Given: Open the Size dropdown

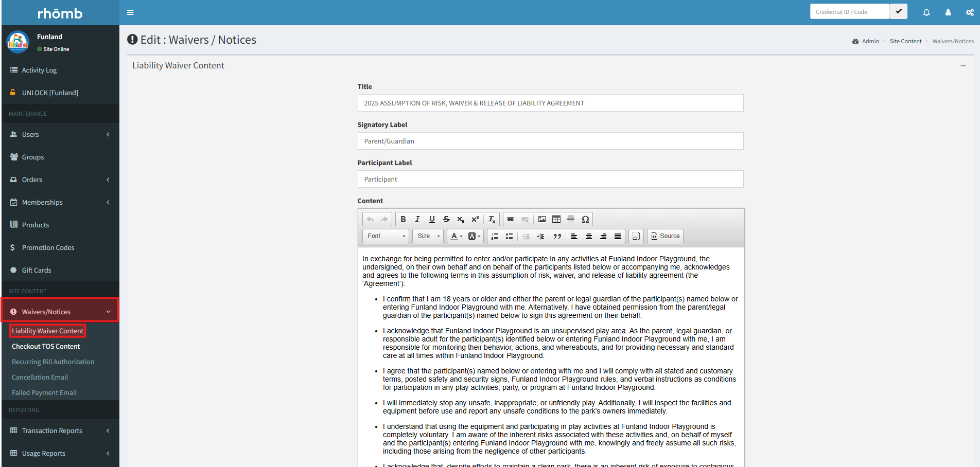Looking at the screenshot, I should 428,236.
